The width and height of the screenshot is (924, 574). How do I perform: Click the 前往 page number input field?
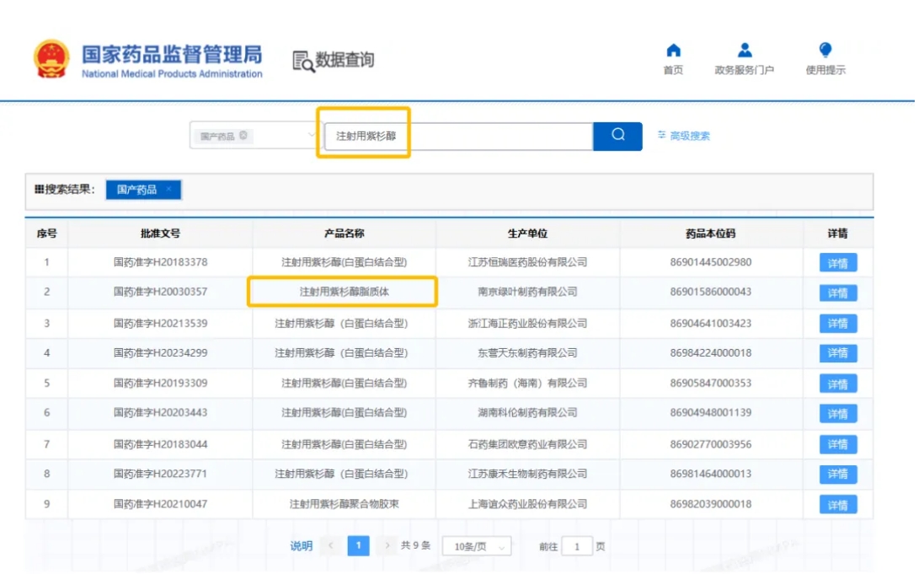pos(577,546)
